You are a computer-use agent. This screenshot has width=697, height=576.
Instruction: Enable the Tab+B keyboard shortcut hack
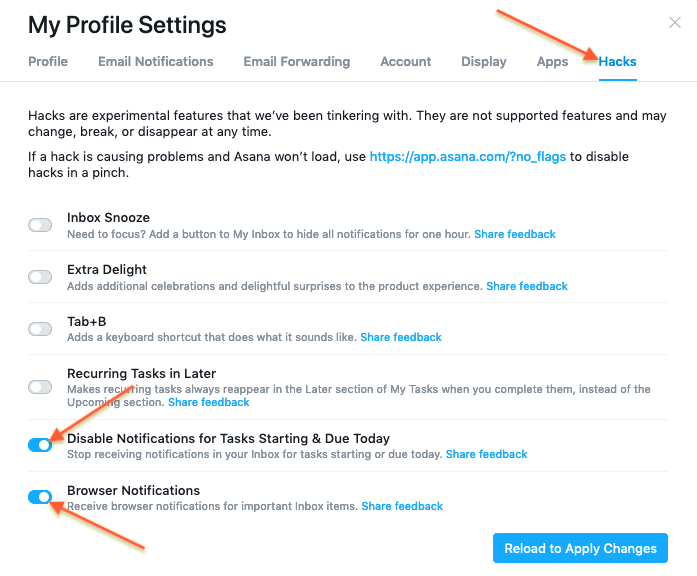pos(40,329)
